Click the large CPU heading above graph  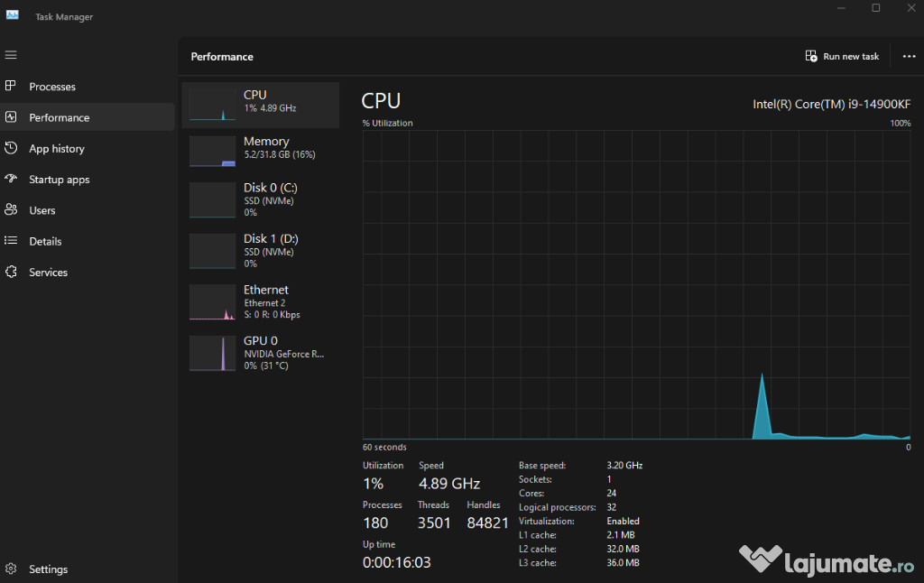click(x=381, y=101)
